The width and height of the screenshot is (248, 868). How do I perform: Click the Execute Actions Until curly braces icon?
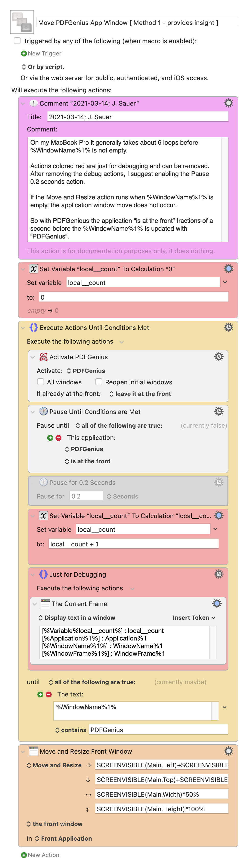pyautogui.click(x=34, y=327)
